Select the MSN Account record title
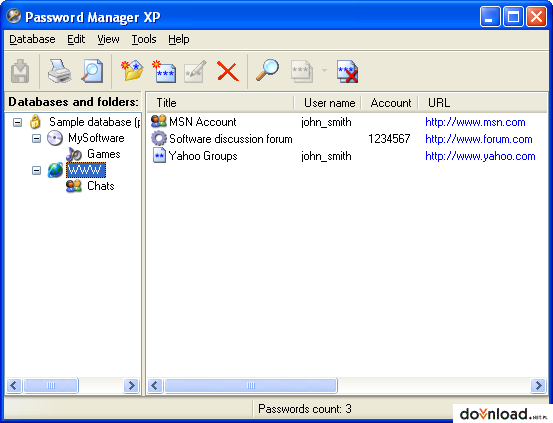553x423 pixels. [203, 122]
